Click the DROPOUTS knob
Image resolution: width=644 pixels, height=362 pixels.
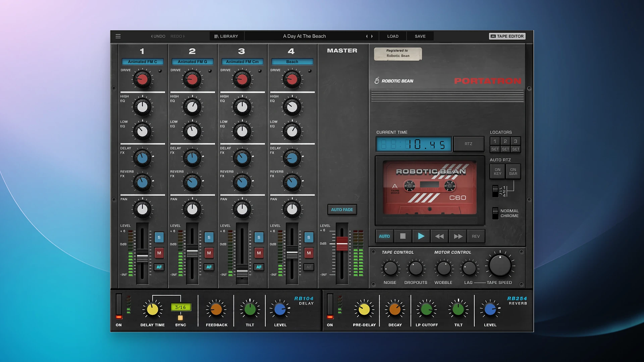coord(416,268)
